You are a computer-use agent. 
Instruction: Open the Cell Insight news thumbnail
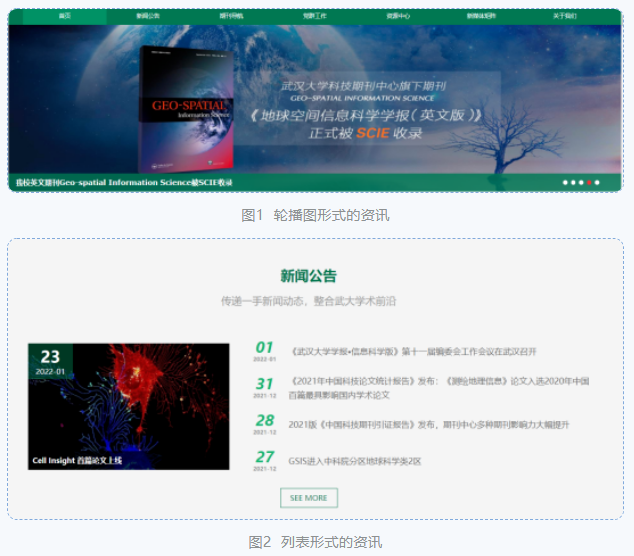[128, 406]
